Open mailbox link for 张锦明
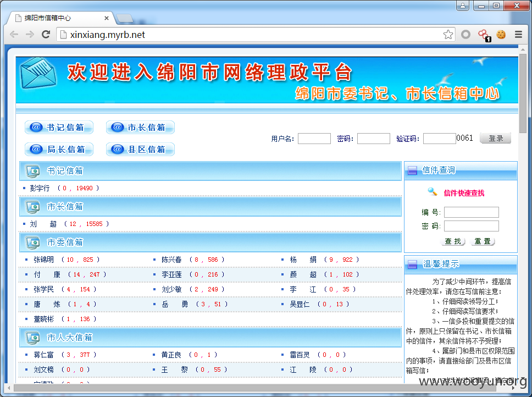This screenshot has height=397, width=532. 43,260
